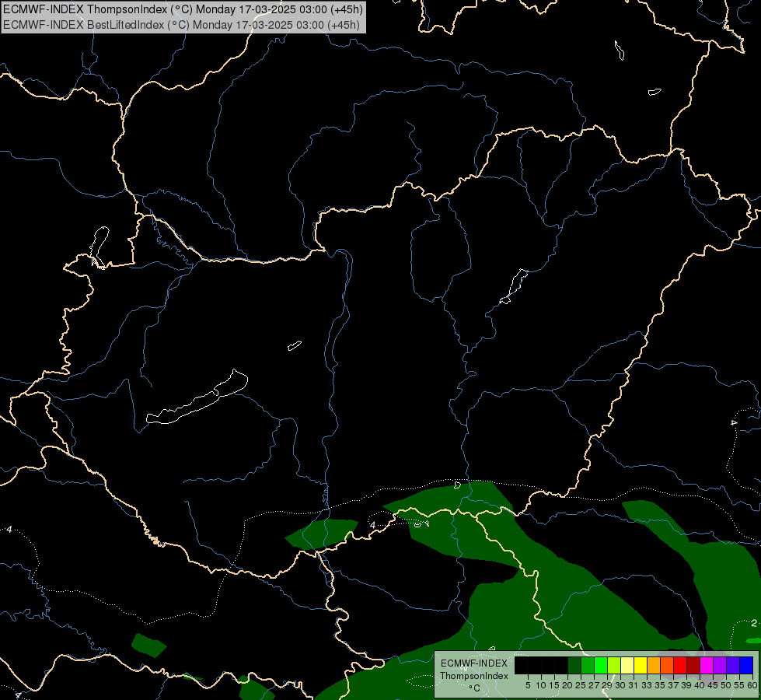Viewport: 761px width, 700px height.
Task: Click the legend scale value 35
Action: (x=660, y=685)
